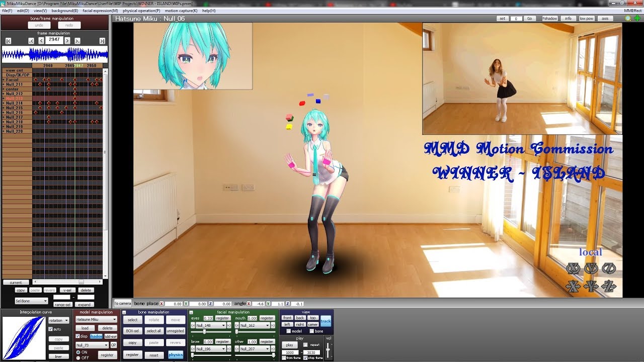Viewport: 644px width, 362px height.
Task: Click local Y rotation axis icon
Action: (x=591, y=268)
